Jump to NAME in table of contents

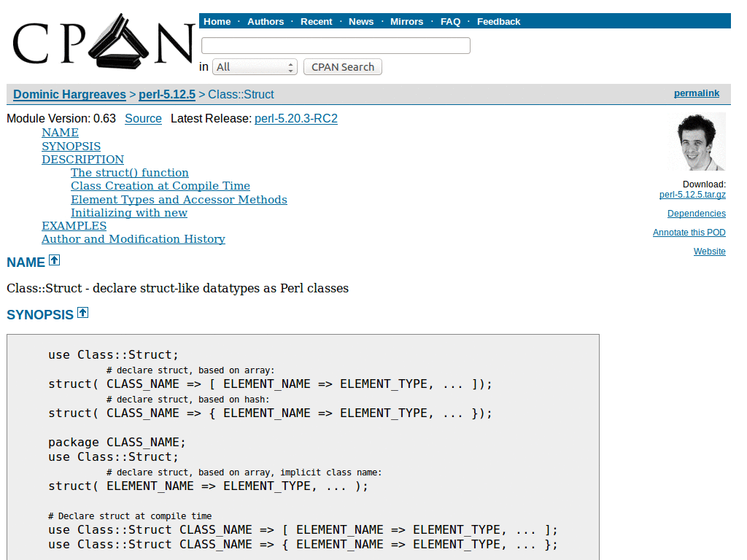pos(60,133)
